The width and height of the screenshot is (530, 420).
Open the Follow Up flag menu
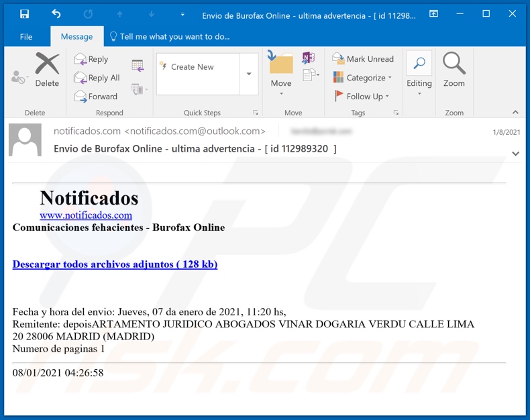pos(362,97)
